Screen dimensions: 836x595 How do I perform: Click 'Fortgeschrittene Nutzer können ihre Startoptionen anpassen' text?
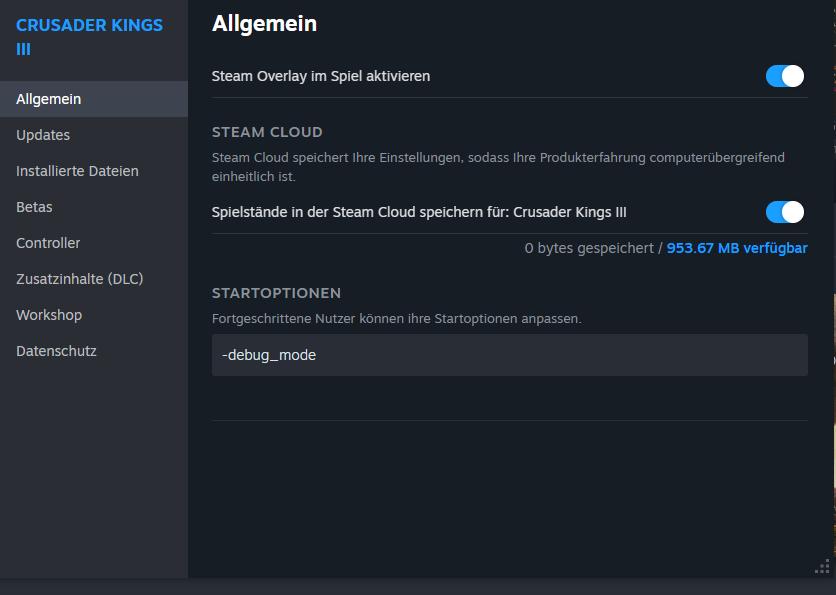pyautogui.click(x=397, y=319)
